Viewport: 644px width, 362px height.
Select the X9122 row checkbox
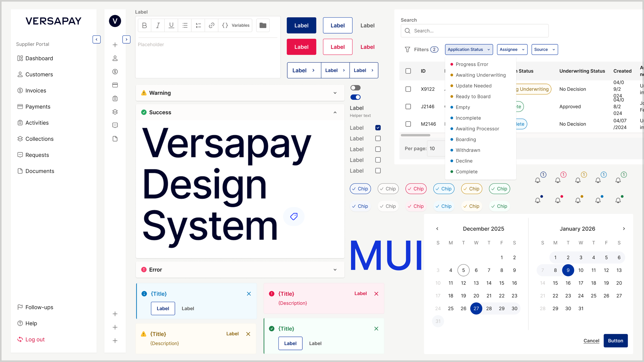pos(408,89)
